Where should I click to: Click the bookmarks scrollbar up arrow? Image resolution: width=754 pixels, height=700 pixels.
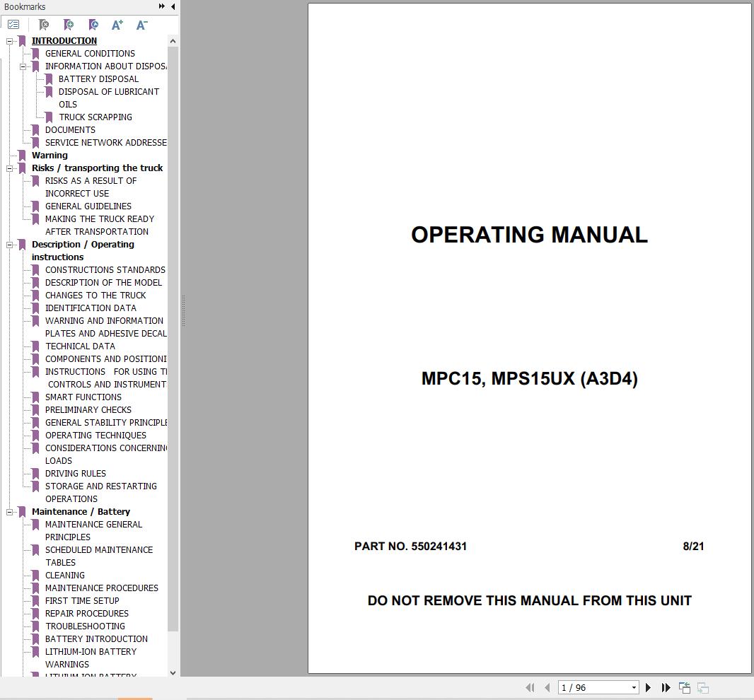pyautogui.click(x=173, y=41)
